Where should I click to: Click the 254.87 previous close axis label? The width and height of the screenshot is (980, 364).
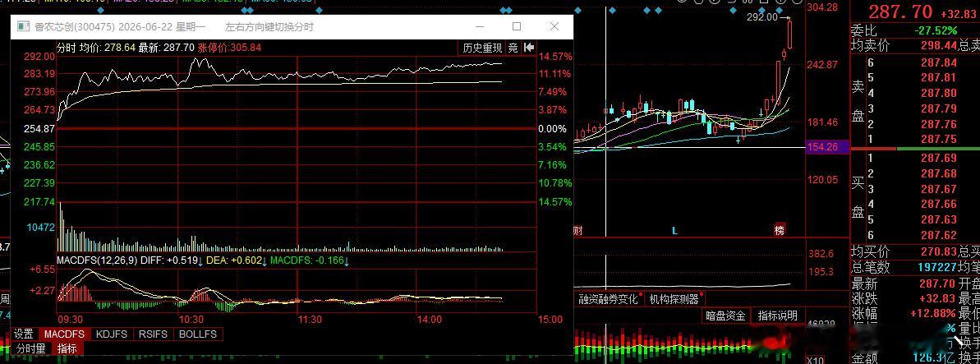click(x=40, y=128)
